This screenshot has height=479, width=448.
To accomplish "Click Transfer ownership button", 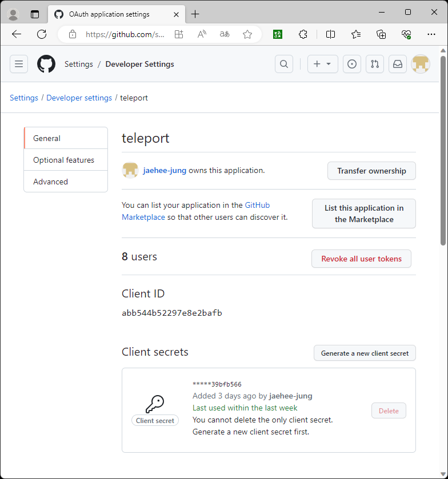I will [371, 171].
